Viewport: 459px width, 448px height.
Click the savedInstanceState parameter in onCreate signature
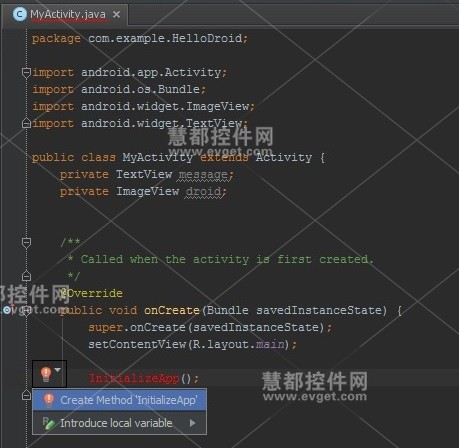click(x=319, y=310)
